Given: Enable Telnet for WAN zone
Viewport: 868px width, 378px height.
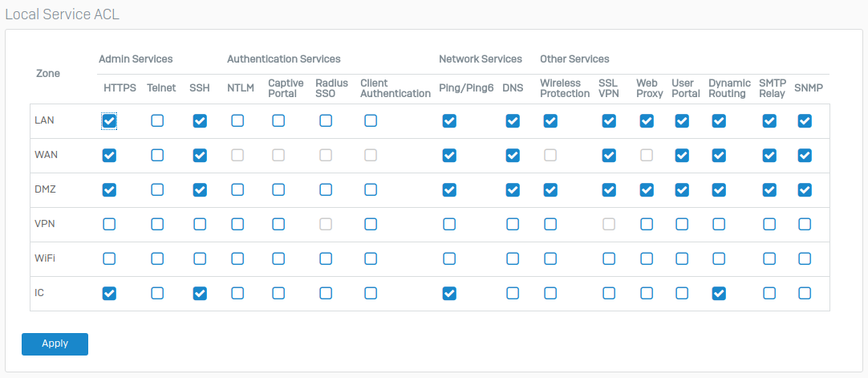Looking at the screenshot, I should (x=157, y=156).
